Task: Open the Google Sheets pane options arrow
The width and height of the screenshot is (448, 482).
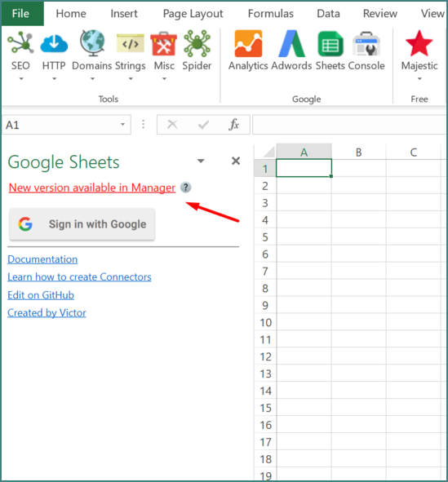Action: 201,161
